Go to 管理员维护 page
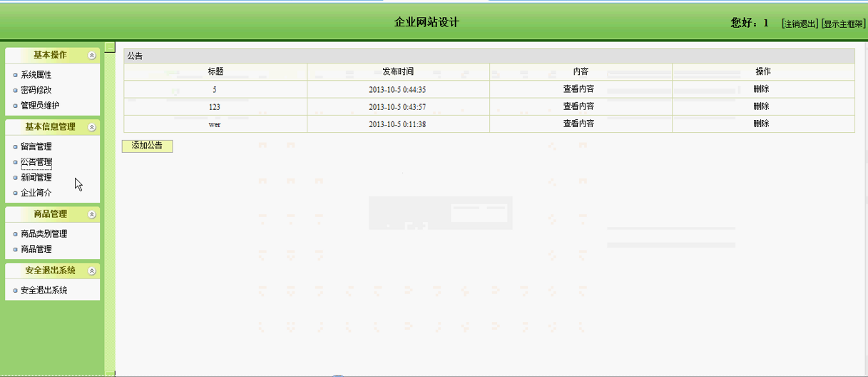This screenshot has height=377, width=868. point(40,106)
